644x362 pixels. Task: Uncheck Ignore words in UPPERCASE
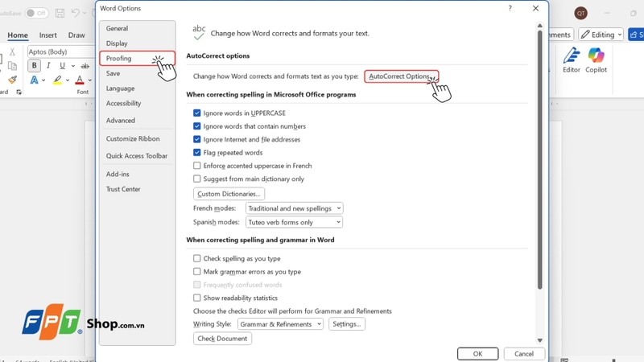pyautogui.click(x=197, y=113)
